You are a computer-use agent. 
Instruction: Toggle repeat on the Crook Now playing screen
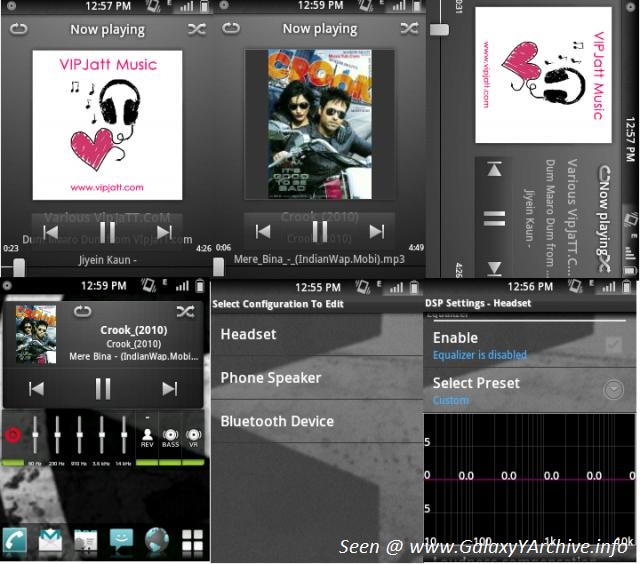click(x=231, y=28)
